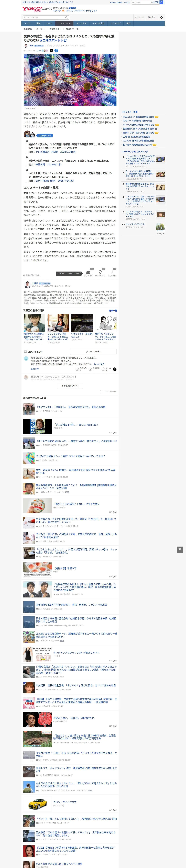Select the 速報 navigation tab
186x868 pixels.
38,24
